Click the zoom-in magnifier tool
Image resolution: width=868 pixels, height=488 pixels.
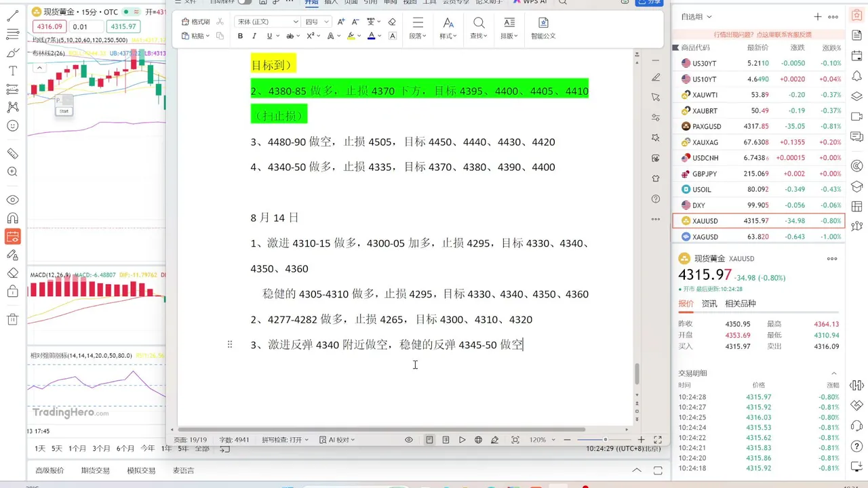pos(12,172)
